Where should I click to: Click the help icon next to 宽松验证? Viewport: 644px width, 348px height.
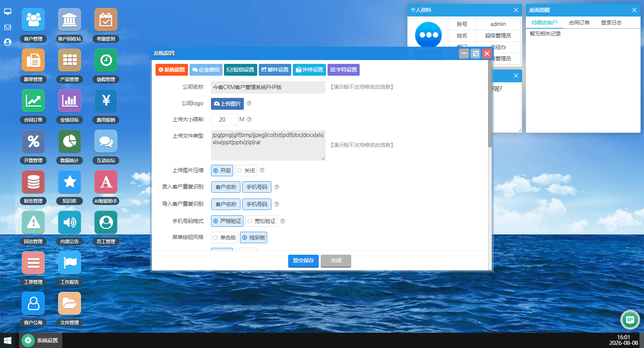282,221
